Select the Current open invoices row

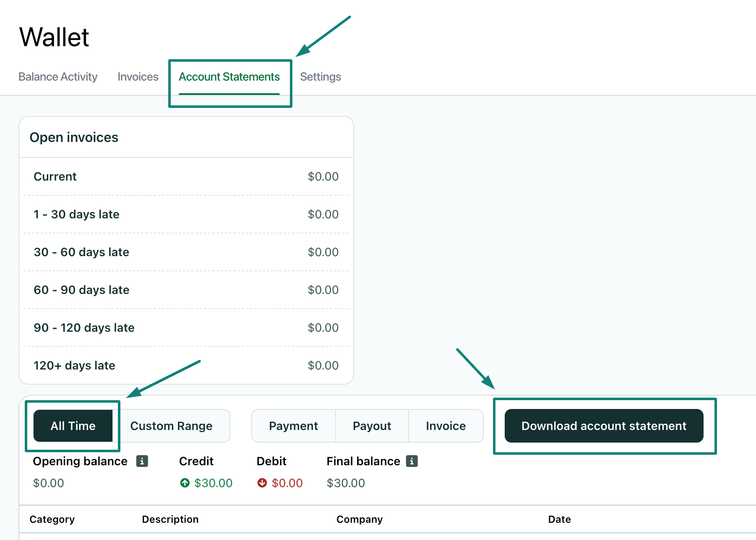tap(186, 176)
